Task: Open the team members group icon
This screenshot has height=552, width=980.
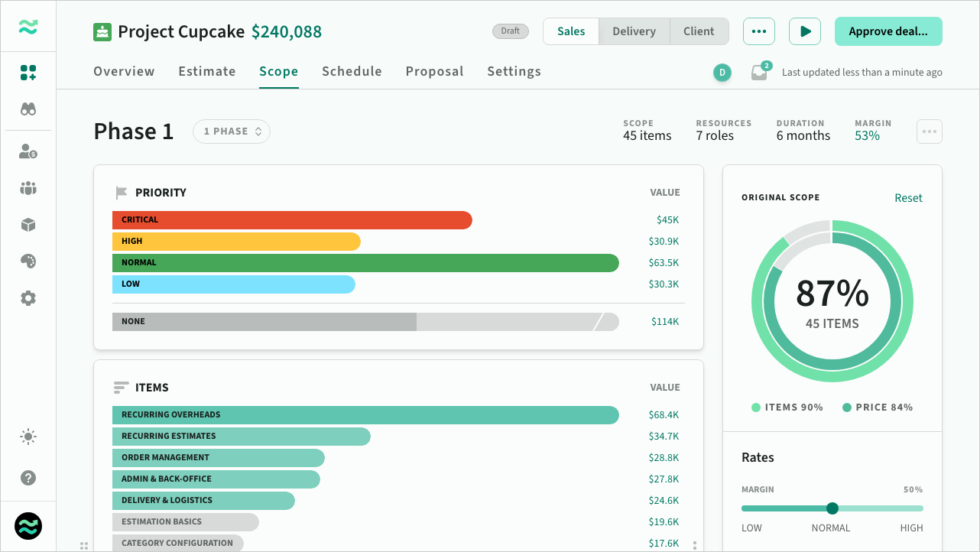Action: (x=28, y=188)
